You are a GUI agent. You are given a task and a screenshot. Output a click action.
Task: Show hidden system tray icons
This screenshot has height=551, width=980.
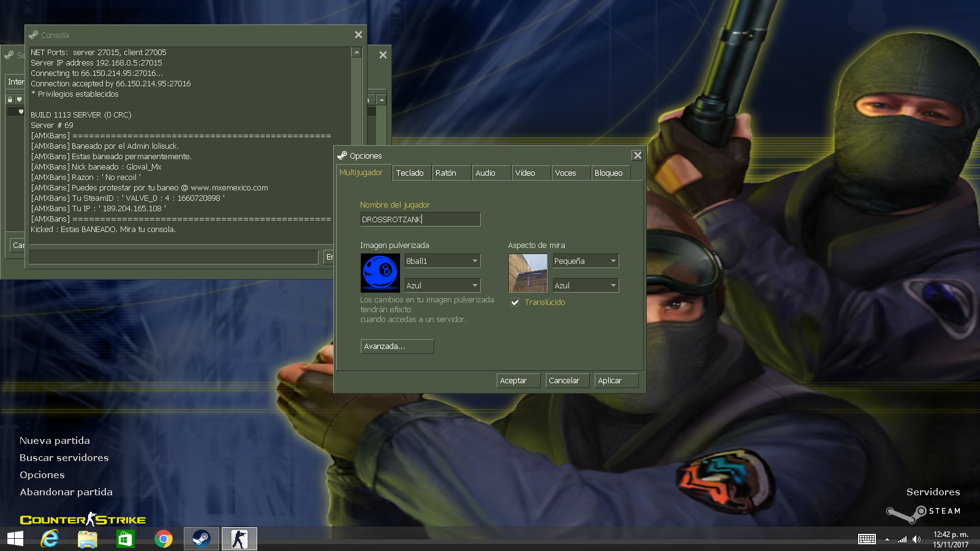[x=887, y=539]
